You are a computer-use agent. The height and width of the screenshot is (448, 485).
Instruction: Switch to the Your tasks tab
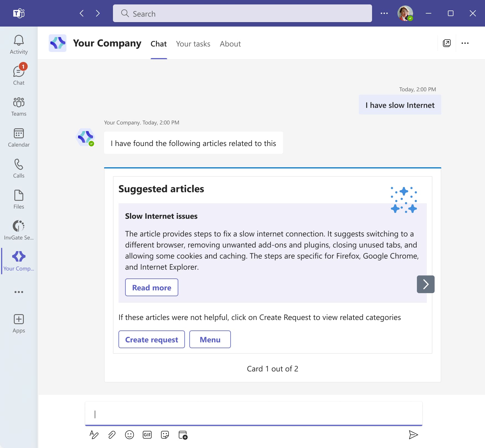click(193, 44)
